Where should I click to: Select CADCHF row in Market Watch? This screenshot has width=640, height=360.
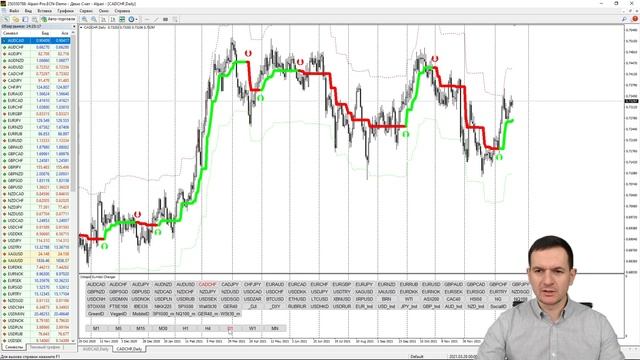click(x=36, y=74)
